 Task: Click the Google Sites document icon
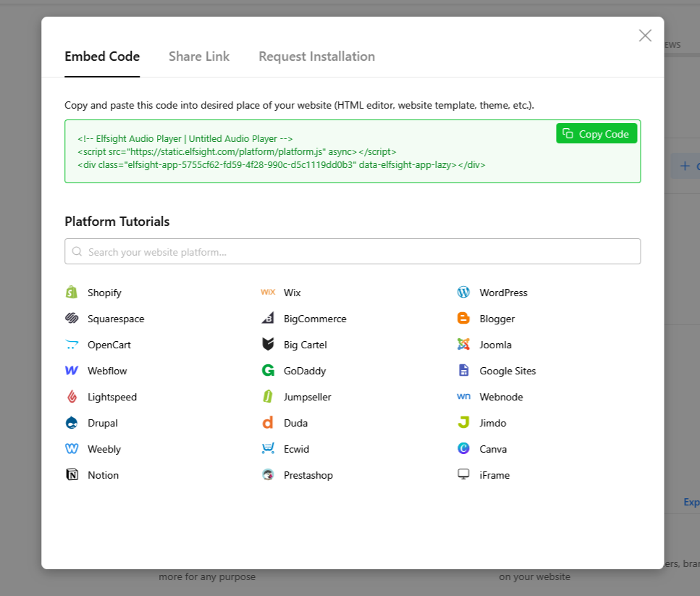(463, 370)
